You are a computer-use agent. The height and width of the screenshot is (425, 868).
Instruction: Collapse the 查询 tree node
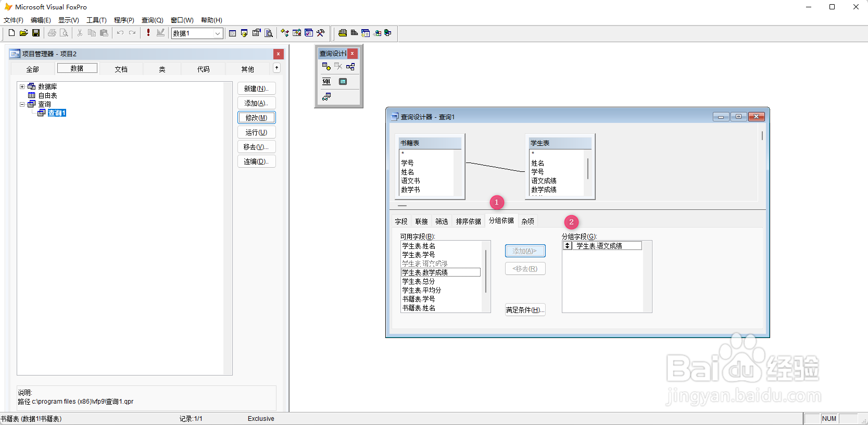(22, 104)
